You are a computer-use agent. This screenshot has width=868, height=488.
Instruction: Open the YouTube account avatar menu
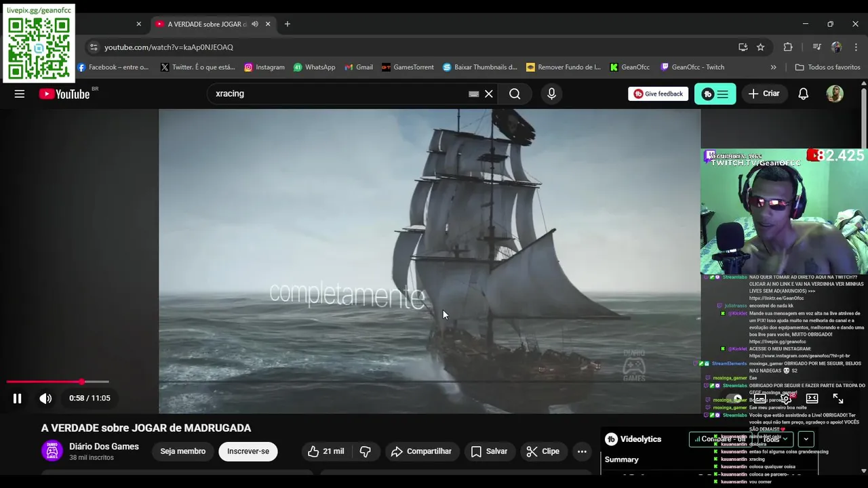coord(835,94)
